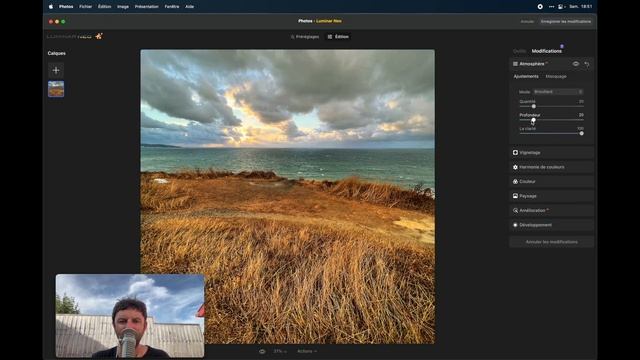Click the three dots menu bar icon

click(551, 7)
